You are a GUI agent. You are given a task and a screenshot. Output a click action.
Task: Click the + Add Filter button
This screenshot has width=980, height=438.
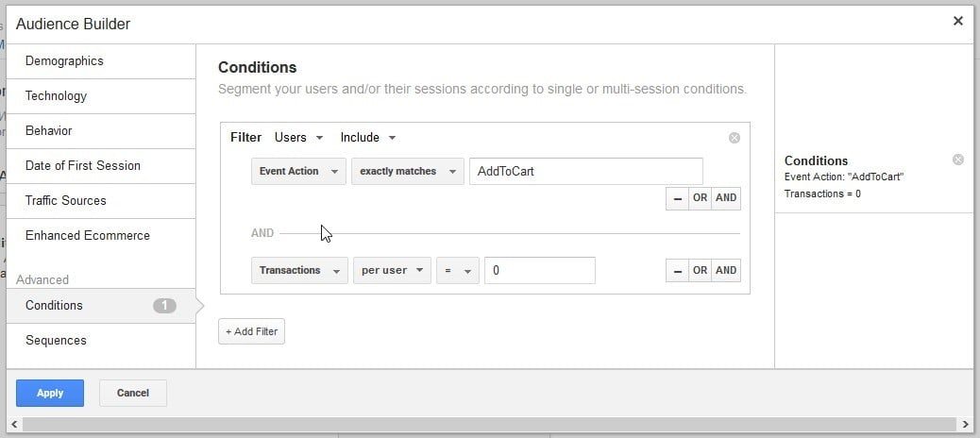click(251, 331)
